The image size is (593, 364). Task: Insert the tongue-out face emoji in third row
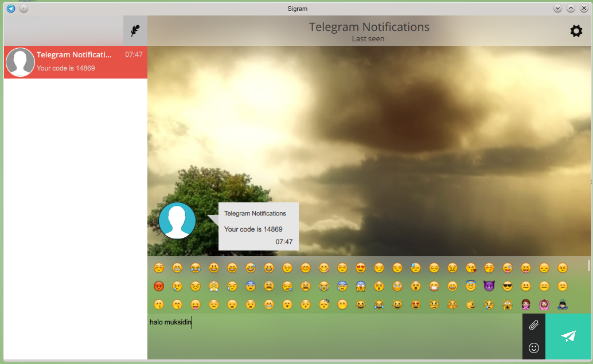(196, 304)
